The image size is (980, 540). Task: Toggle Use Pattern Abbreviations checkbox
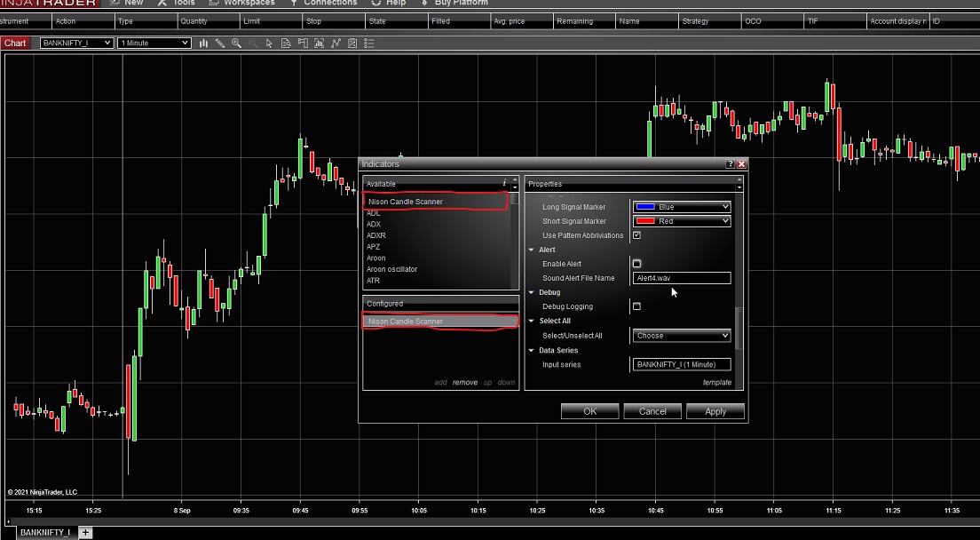pyautogui.click(x=636, y=235)
